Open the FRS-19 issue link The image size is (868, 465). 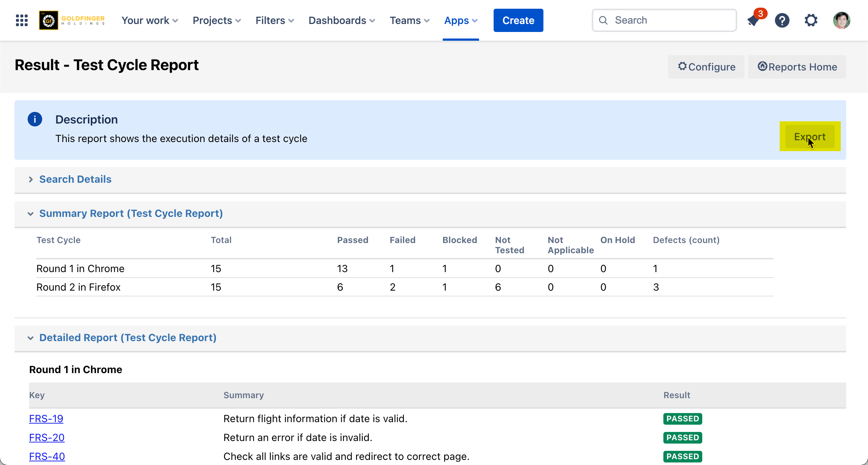click(x=46, y=419)
